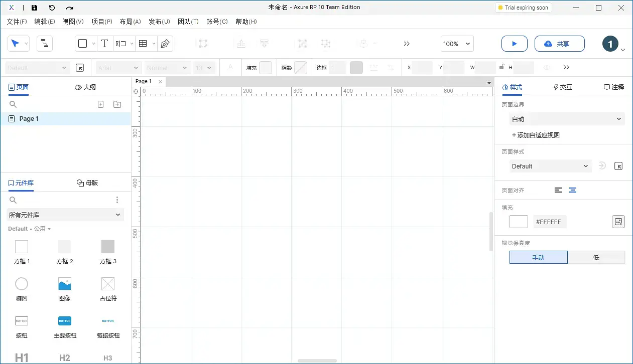Image resolution: width=633 pixels, height=364 pixels.
Task: Open the 团队 menu
Action: 188,22
